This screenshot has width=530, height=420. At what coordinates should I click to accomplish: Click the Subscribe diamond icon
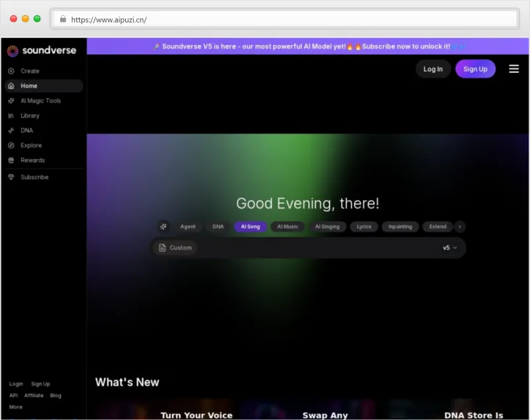click(11, 178)
